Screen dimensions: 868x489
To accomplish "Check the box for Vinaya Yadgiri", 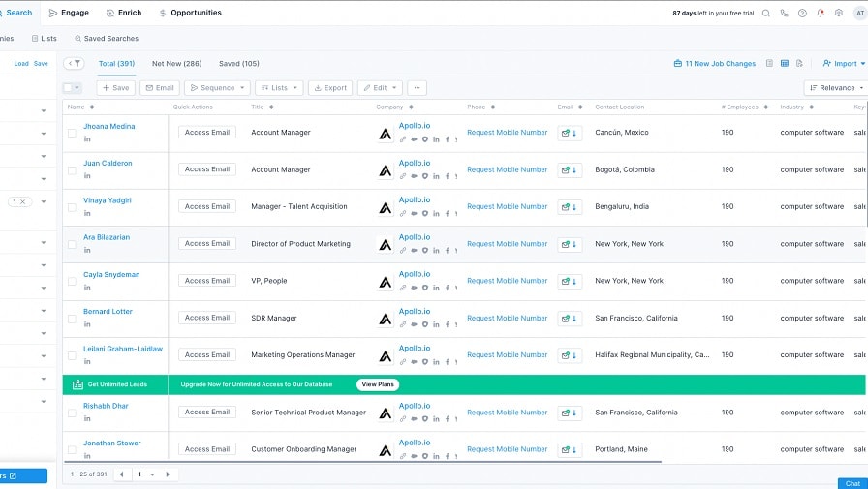I will pos(72,207).
